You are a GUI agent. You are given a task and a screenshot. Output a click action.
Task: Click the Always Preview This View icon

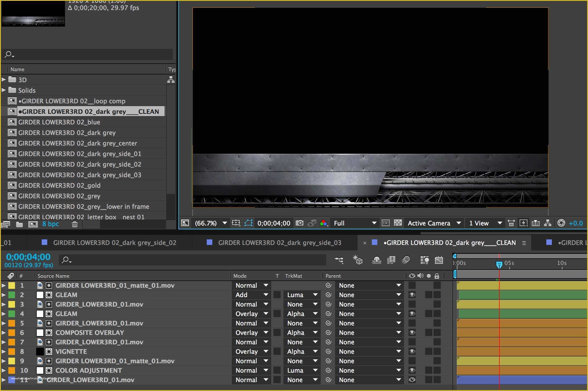pyautogui.click(x=185, y=223)
